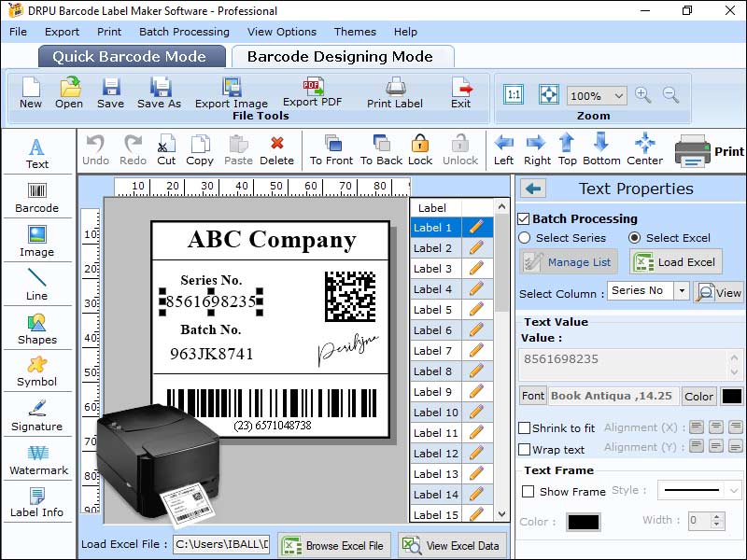
Task: Choose the Watermark tool
Action: click(36, 458)
